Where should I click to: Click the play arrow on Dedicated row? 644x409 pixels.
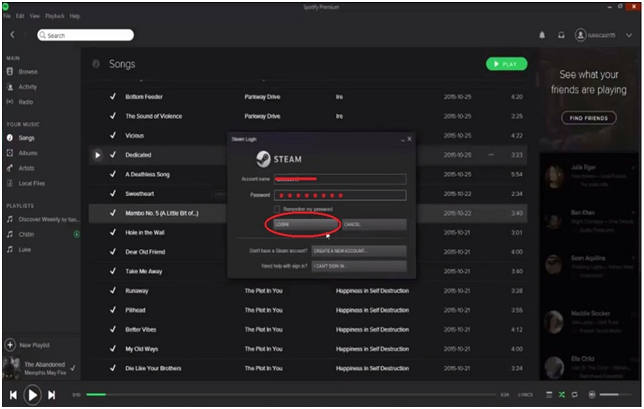click(x=97, y=155)
